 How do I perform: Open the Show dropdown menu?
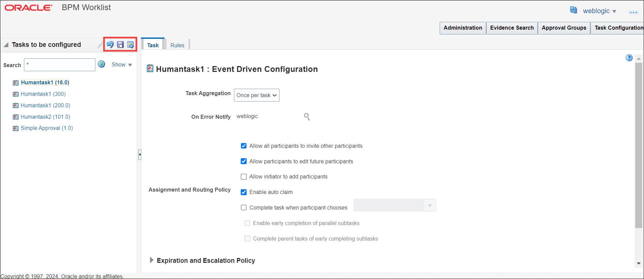122,64
